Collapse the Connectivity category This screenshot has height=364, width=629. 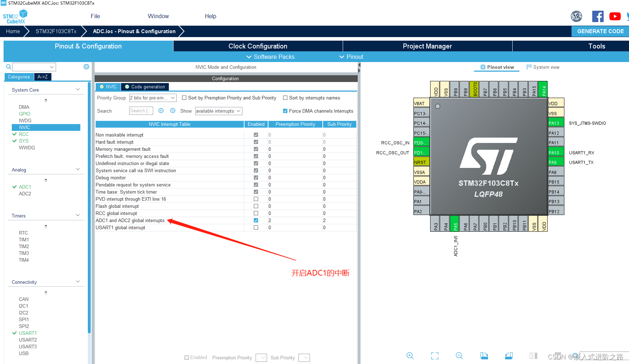coord(78,282)
